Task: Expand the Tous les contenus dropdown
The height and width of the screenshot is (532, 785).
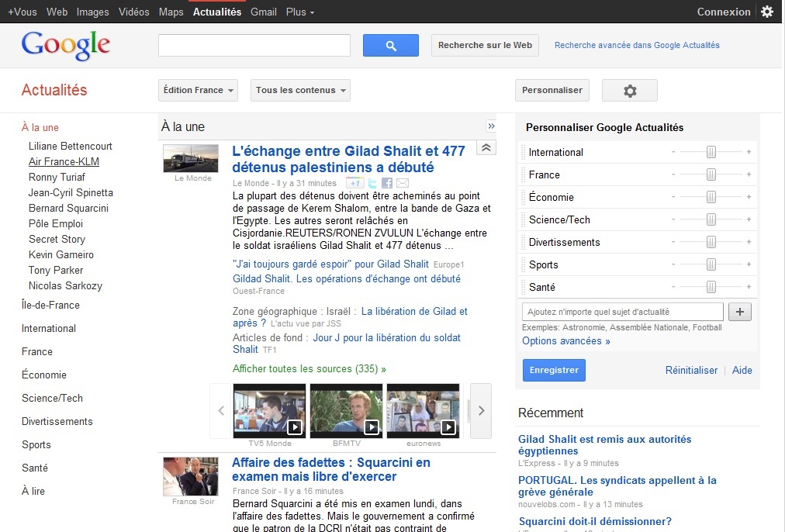Action: click(x=300, y=91)
